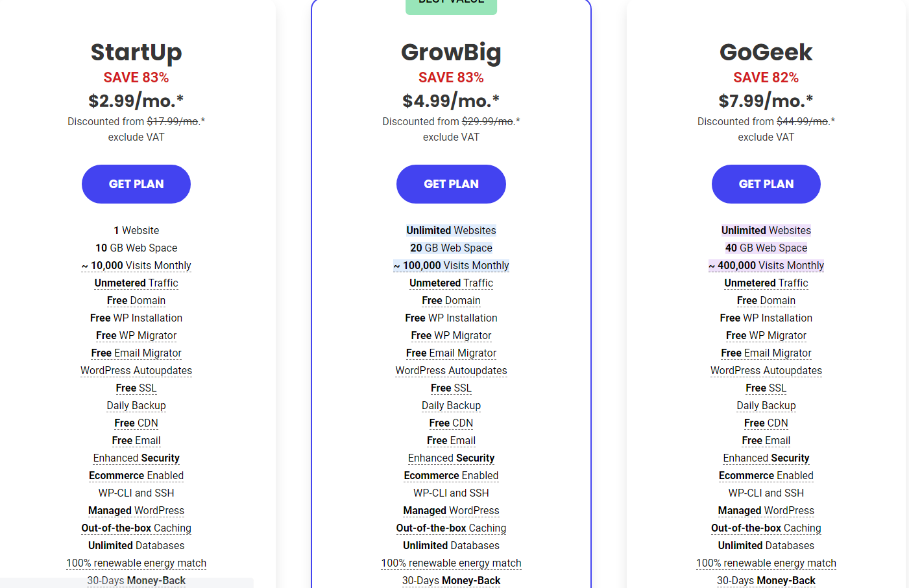Click Free CDN under GrowBig
Image resolution: width=909 pixels, height=588 pixels.
pos(451,423)
